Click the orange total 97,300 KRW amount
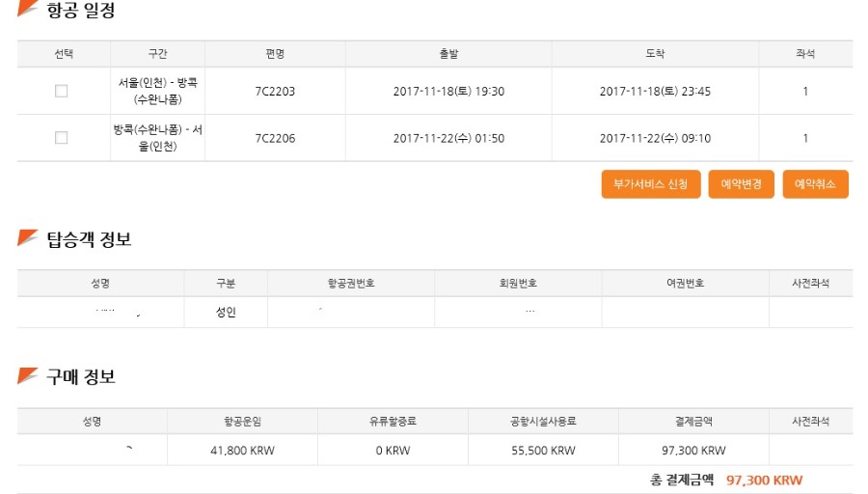 (764, 480)
